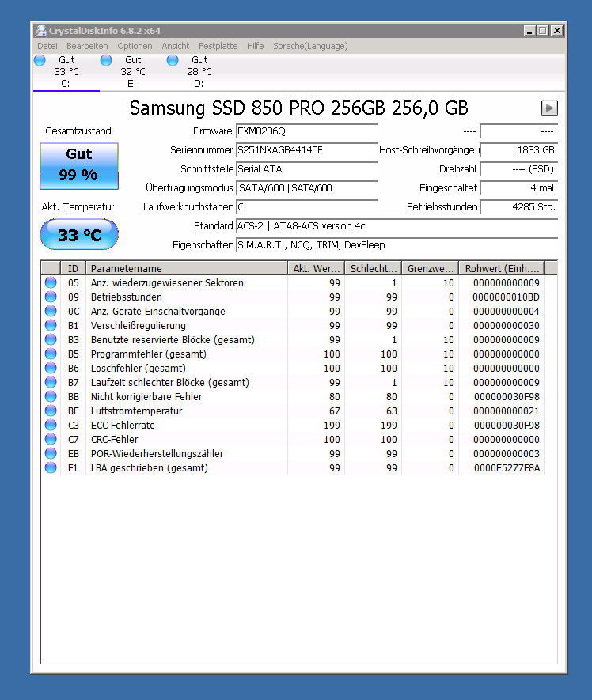
Task: Click the CrystalDiskInfo title bar icon
Action: pos(40,31)
